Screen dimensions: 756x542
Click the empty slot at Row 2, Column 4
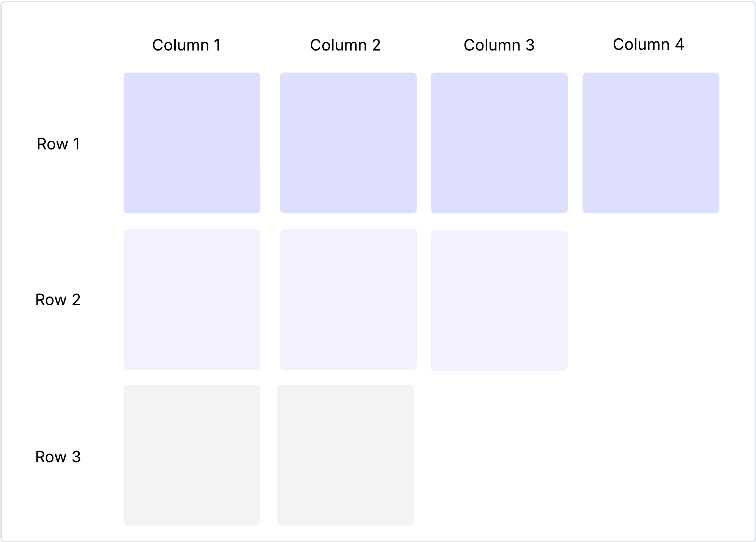click(x=650, y=300)
